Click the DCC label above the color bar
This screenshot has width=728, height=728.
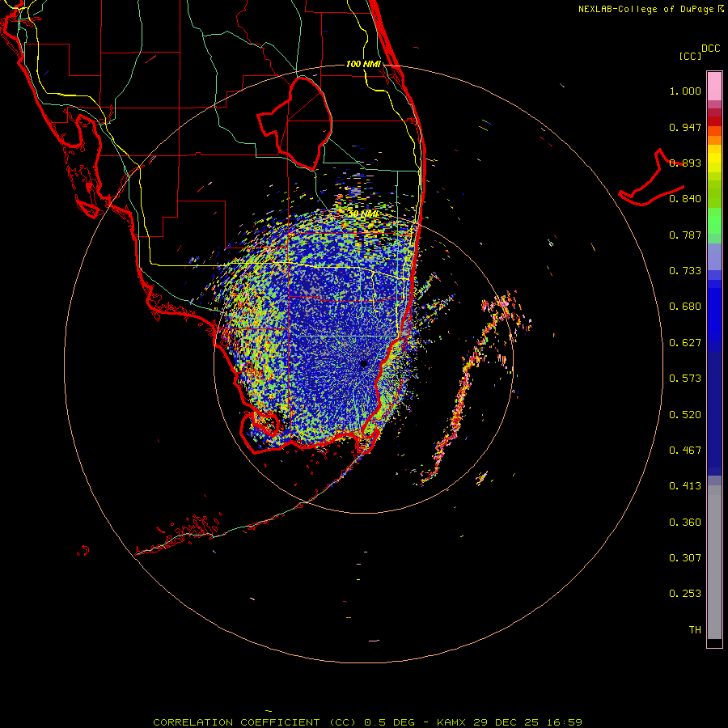click(710, 49)
